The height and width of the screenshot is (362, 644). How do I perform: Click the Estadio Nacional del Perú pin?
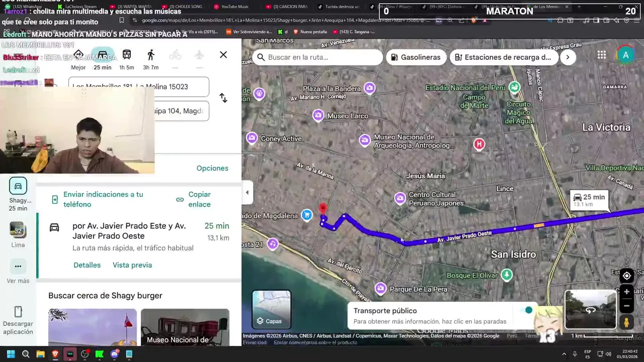click(x=514, y=88)
